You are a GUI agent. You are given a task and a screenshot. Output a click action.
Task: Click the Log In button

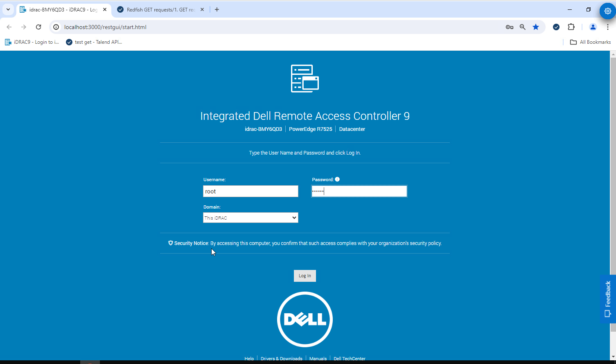tap(305, 276)
